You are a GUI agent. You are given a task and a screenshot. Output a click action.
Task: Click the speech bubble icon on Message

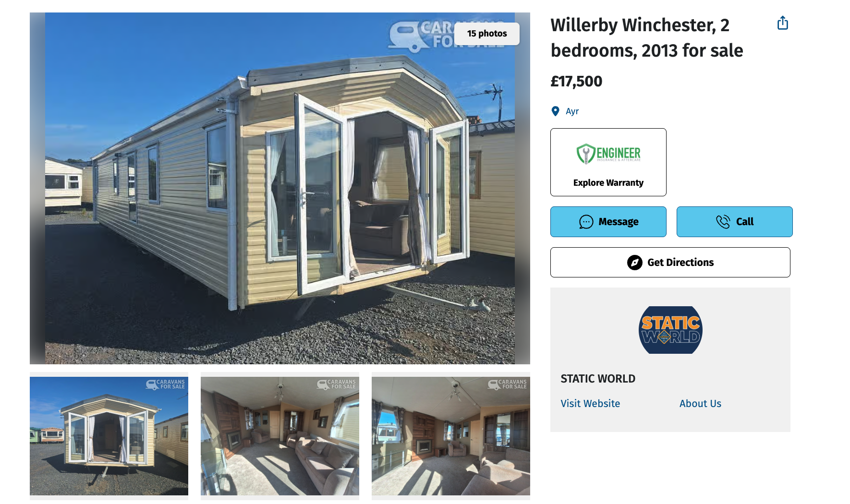(586, 222)
